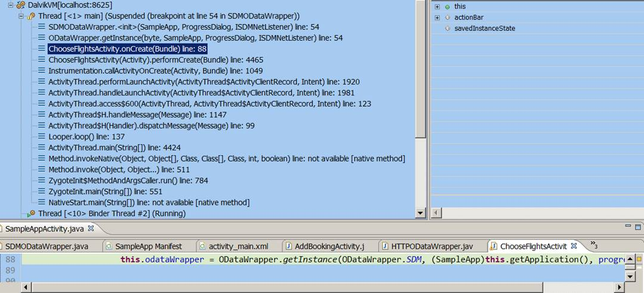644x293 pixels.
Task: Click stack frame icon for ActivityThread.access$600
Action: pyautogui.click(x=42, y=104)
